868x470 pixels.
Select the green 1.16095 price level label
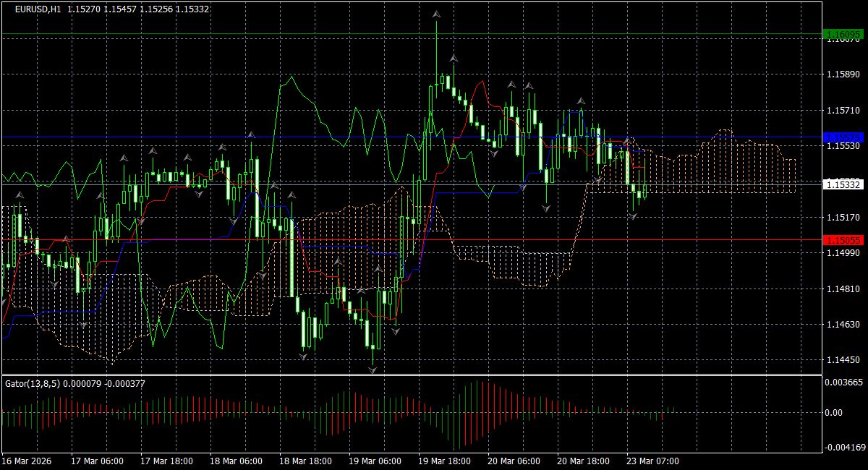842,34
